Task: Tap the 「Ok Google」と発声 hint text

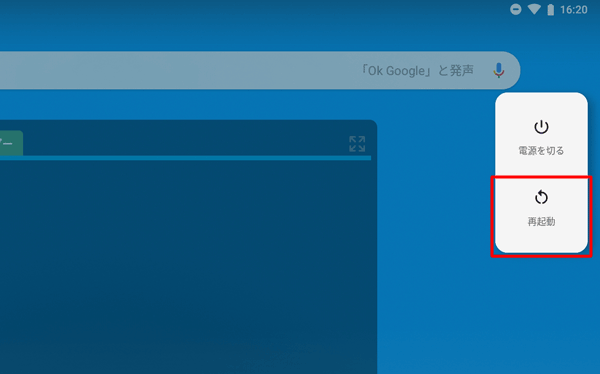Action: coord(418,71)
